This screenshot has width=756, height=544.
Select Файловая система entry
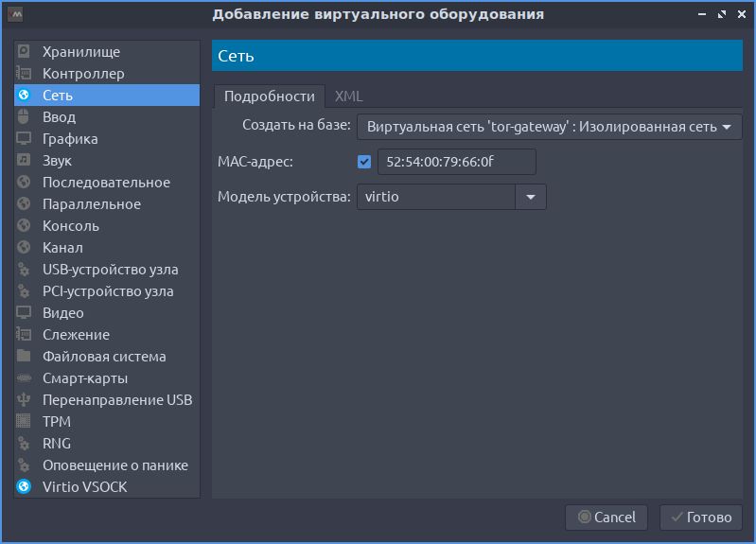pos(107,356)
